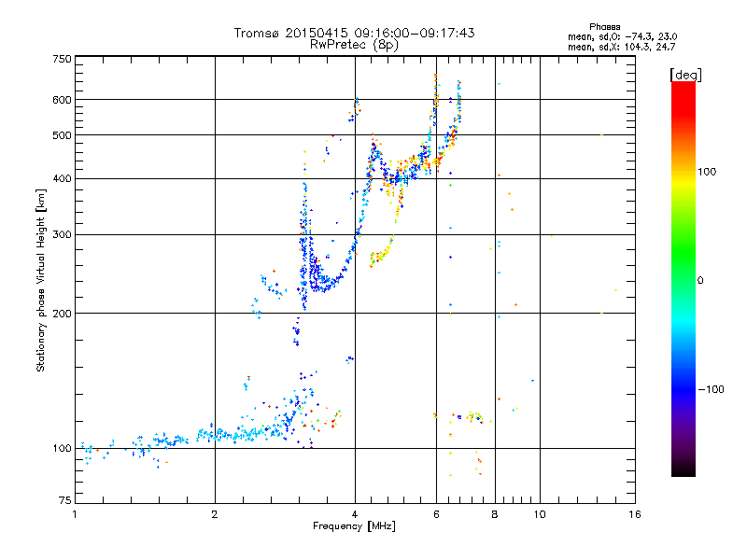Click the x-axis tick label '2'
Image resolution: width=747 pixels, height=560 pixels.
(215, 515)
